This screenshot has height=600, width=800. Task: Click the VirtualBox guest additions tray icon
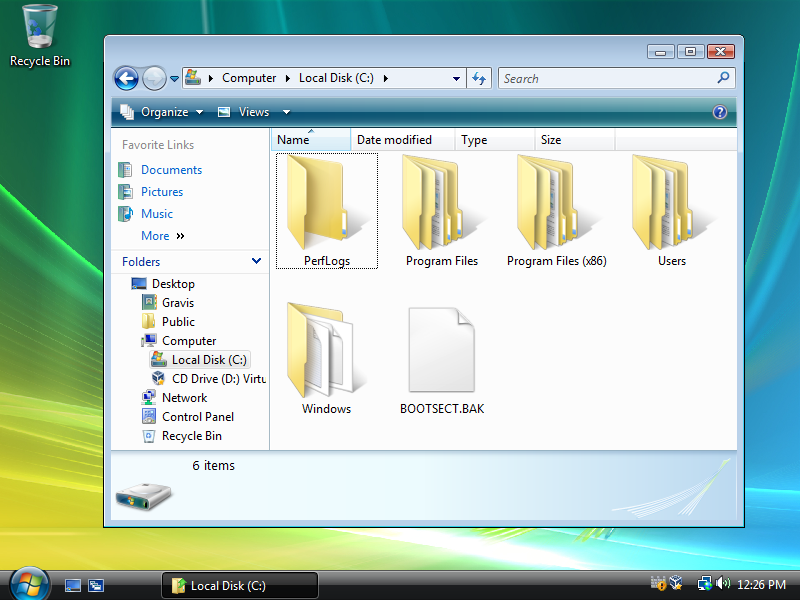click(676, 583)
